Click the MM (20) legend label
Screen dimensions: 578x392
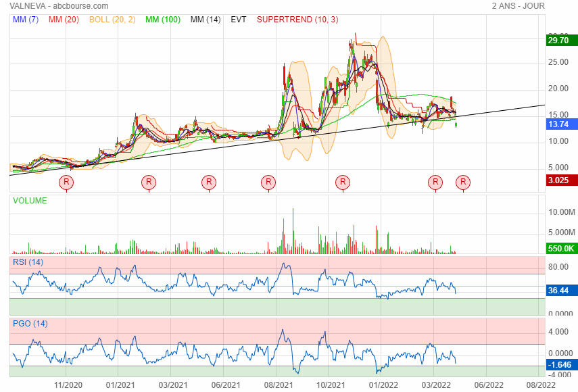click(x=64, y=20)
